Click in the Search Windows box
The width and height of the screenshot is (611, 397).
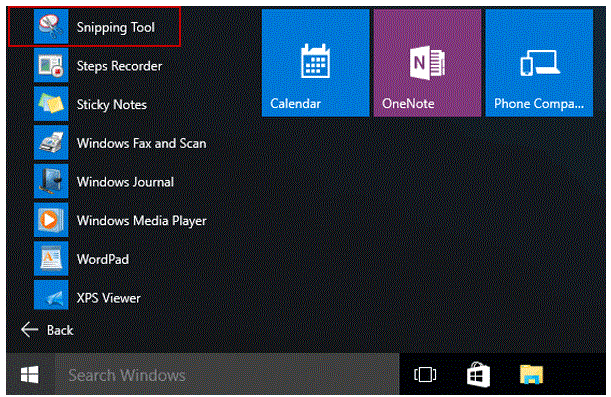point(227,375)
